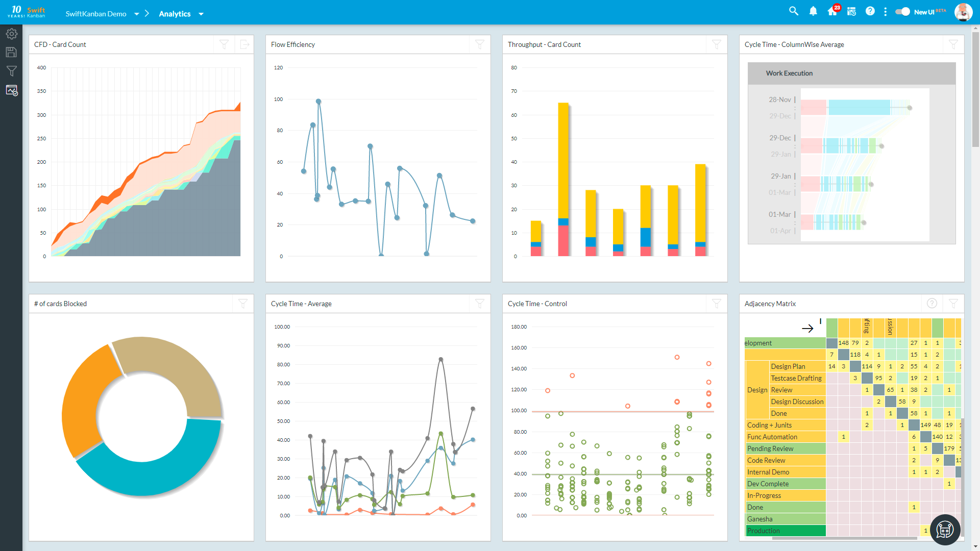Open the search icon in header

coord(793,11)
